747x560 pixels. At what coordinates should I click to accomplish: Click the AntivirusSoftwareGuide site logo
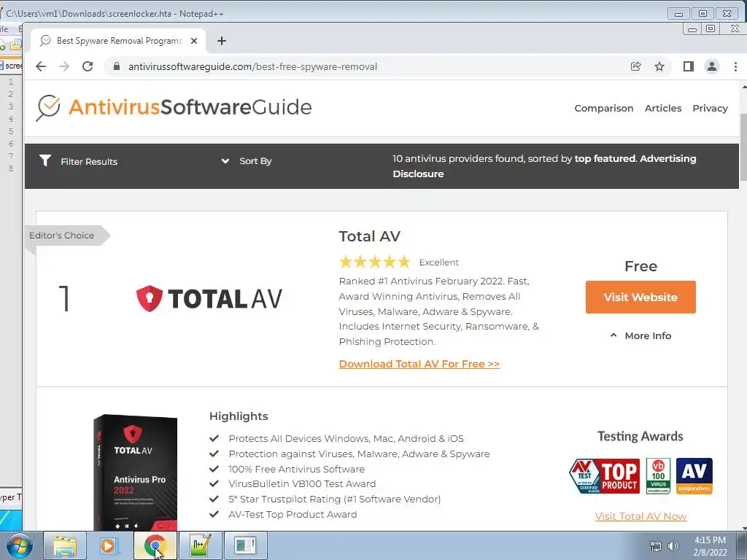tap(174, 107)
